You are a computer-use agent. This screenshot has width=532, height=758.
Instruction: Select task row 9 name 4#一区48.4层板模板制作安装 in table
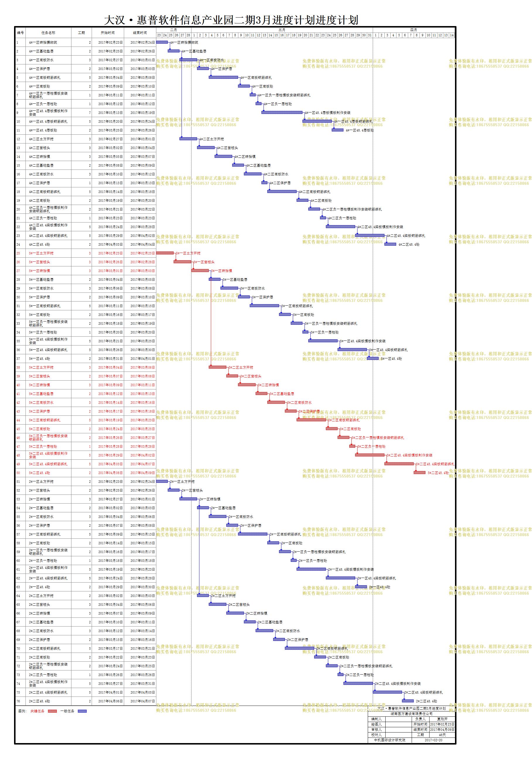point(48,113)
